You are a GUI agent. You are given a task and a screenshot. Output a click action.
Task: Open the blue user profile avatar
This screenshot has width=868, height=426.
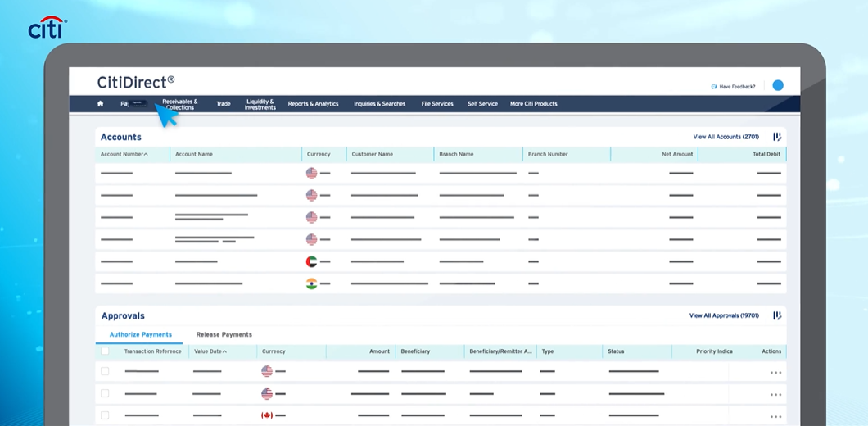tap(778, 85)
